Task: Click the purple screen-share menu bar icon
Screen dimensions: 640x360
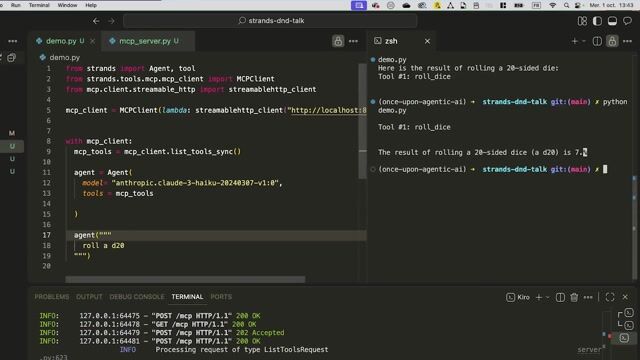Action: click(x=358, y=5)
